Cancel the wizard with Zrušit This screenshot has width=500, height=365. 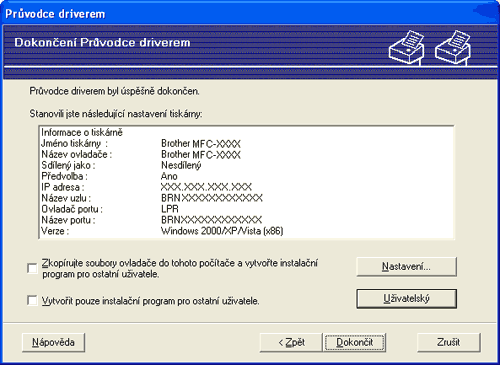click(449, 342)
